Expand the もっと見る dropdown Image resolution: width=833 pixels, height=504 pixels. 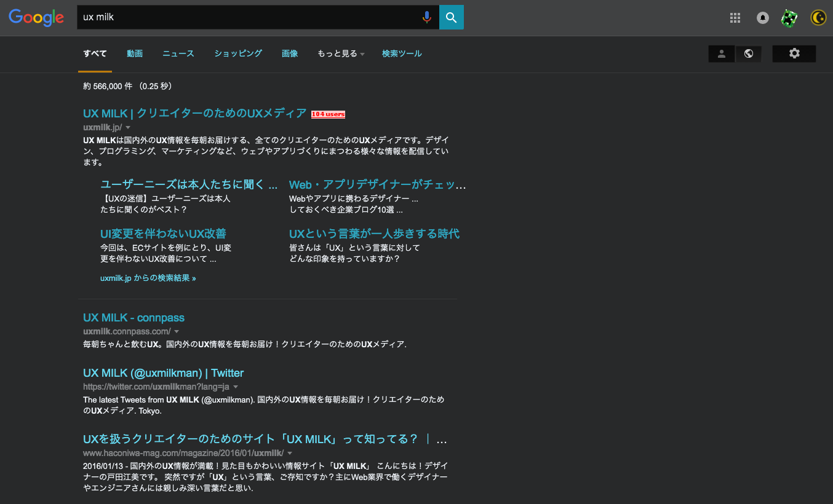click(340, 53)
